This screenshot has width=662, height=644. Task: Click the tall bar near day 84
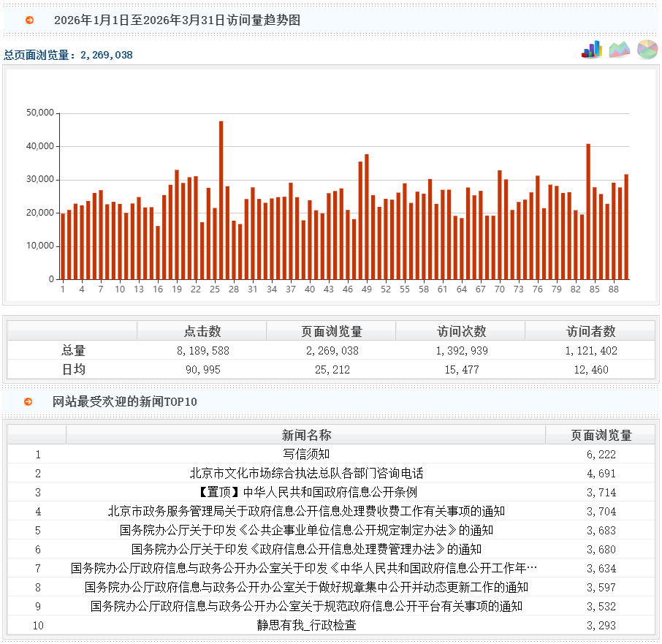pos(588,211)
